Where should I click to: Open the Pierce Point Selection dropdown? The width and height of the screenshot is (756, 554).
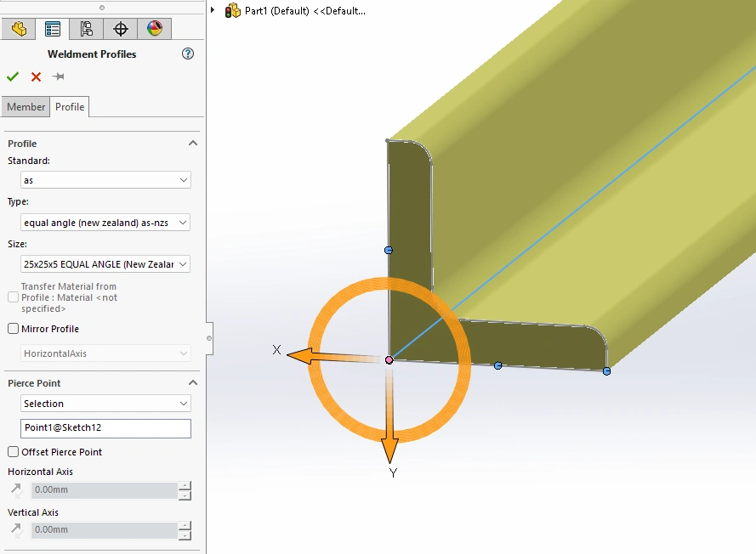105,404
